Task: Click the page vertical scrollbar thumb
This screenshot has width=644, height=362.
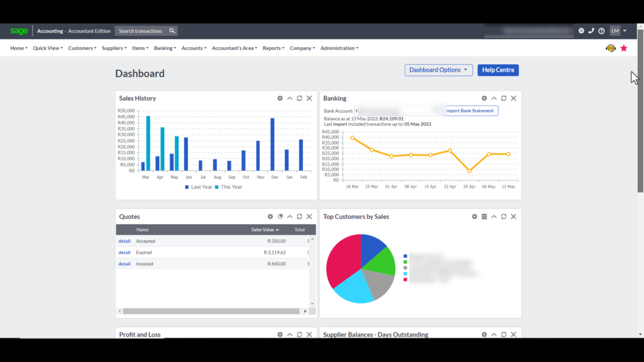Action: tap(640, 111)
